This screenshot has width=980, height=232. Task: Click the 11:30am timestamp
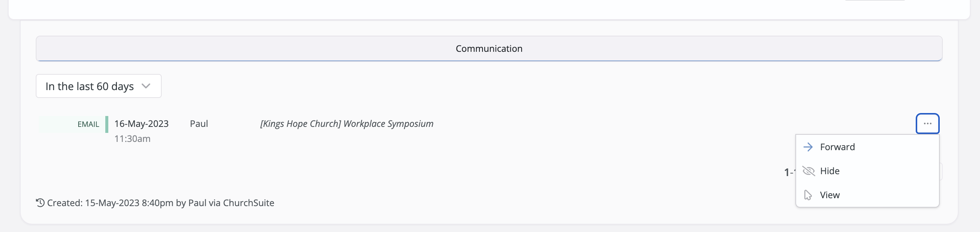point(132,139)
